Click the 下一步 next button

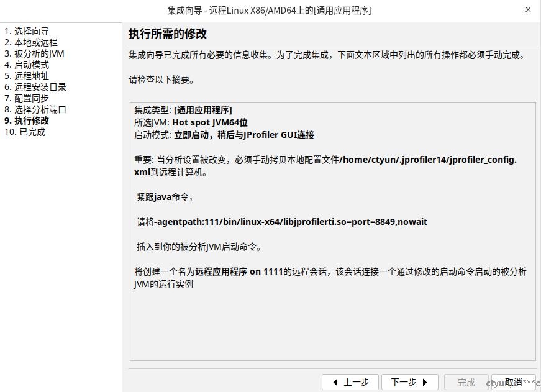pyautogui.click(x=410, y=382)
